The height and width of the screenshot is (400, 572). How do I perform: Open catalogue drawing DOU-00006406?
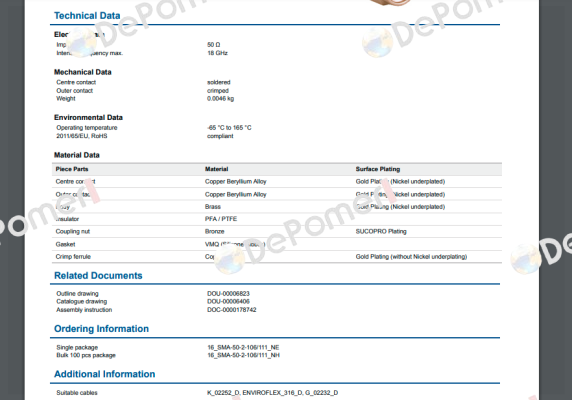[x=228, y=302]
